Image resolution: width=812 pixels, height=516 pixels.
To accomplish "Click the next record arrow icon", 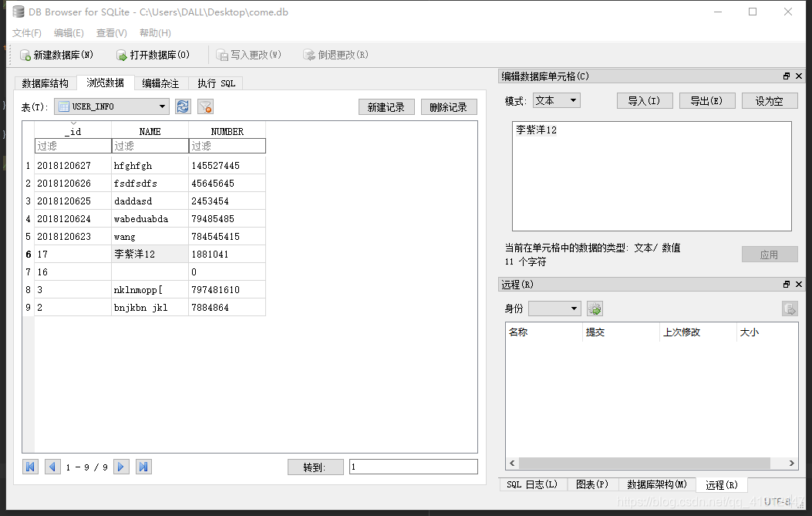I will coord(121,466).
